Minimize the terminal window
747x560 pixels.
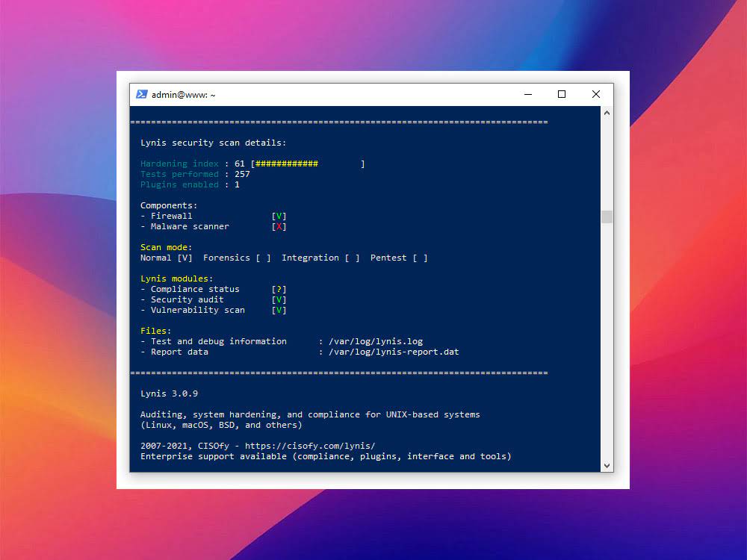click(528, 94)
